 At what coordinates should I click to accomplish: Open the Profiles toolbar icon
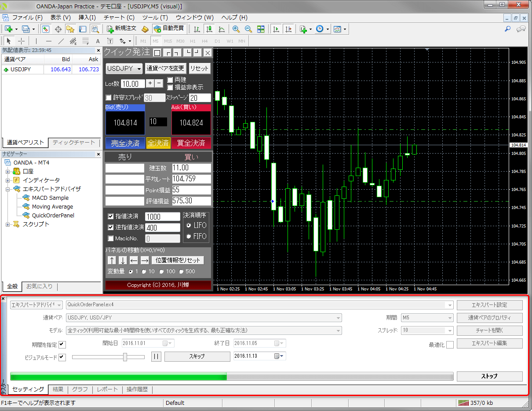point(26,29)
